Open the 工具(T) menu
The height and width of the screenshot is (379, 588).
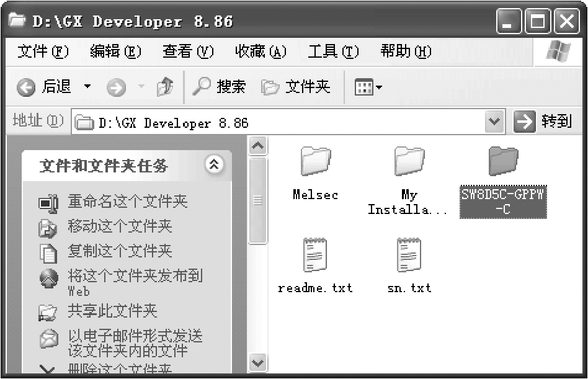pyautogui.click(x=333, y=51)
